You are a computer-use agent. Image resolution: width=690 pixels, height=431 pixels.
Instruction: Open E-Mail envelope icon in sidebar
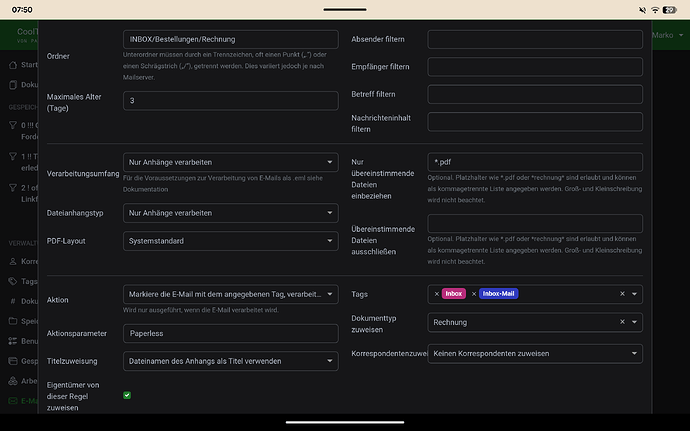tap(13, 401)
